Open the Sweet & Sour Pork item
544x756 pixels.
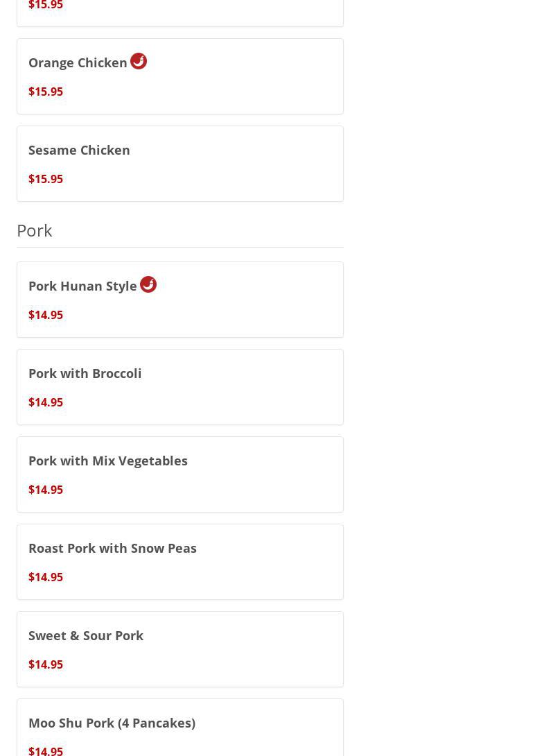[85, 635]
